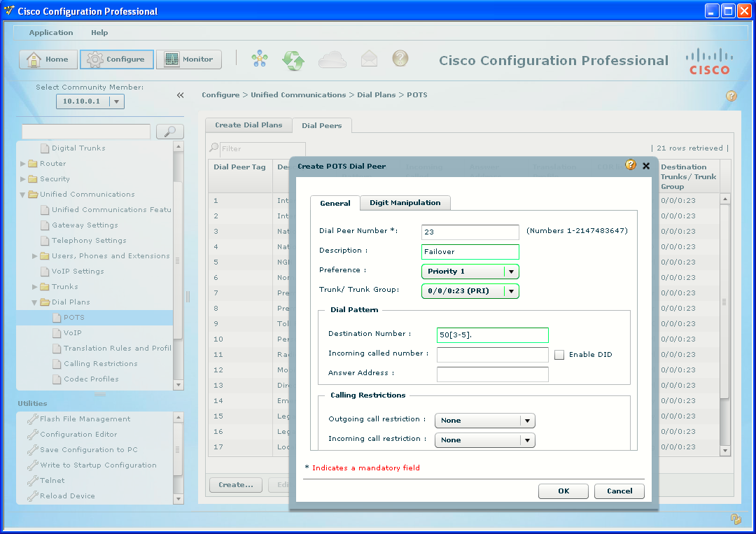
Task: Click the Incoming called number field
Action: (492, 355)
